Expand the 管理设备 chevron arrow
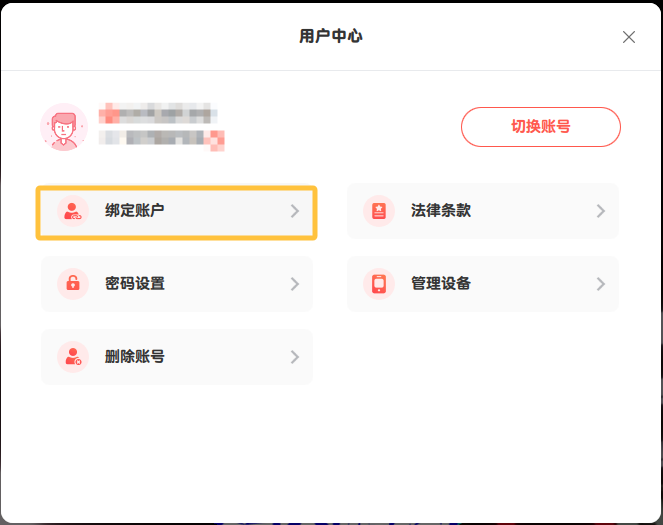663x525 pixels. coord(601,284)
